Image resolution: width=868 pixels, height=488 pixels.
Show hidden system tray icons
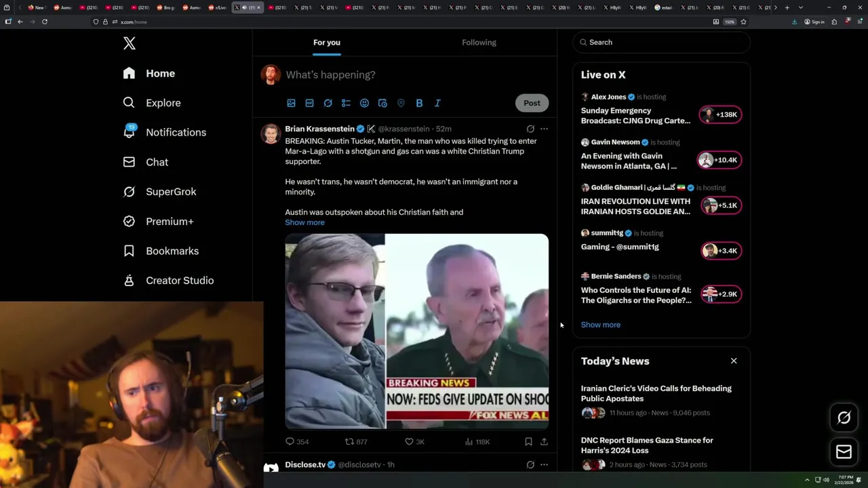tap(807, 480)
